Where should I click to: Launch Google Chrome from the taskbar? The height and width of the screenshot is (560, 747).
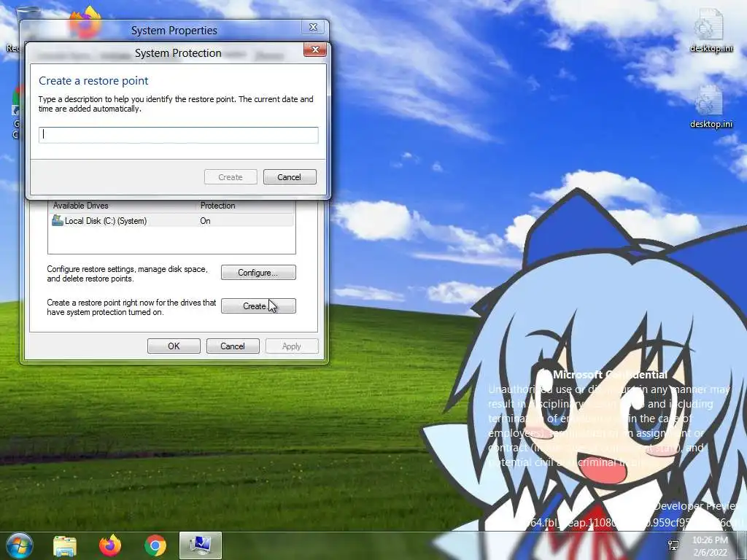pos(155,545)
